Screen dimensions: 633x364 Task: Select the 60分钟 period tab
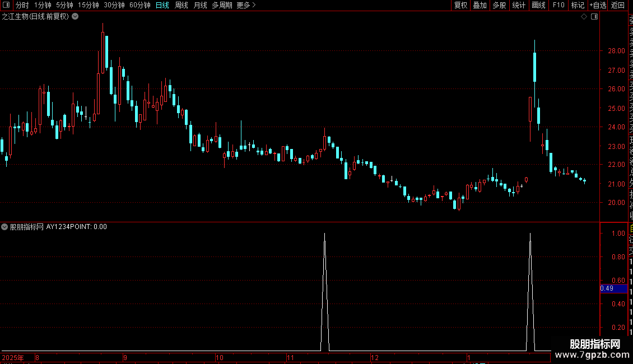(140, 5)
